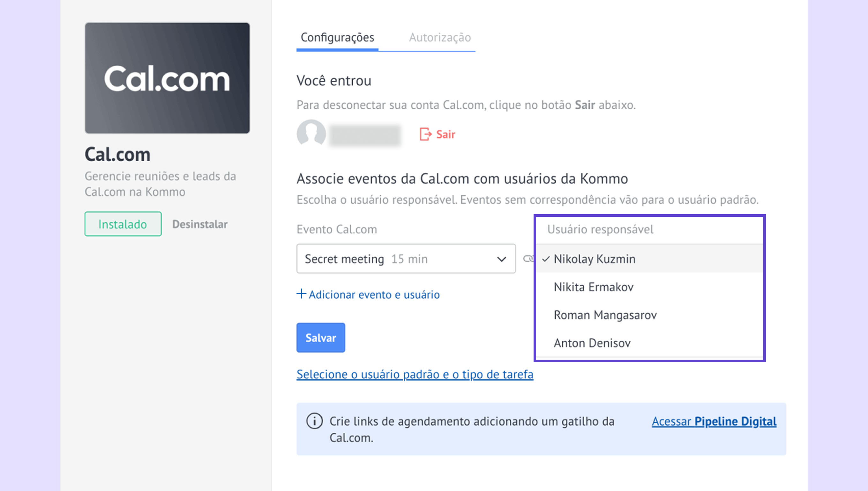Click the Cal.com logo thumbnail

(167, 78)
